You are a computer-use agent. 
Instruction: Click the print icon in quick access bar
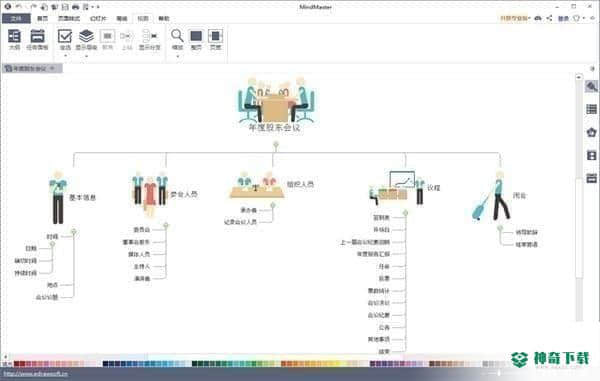(76, 7)
